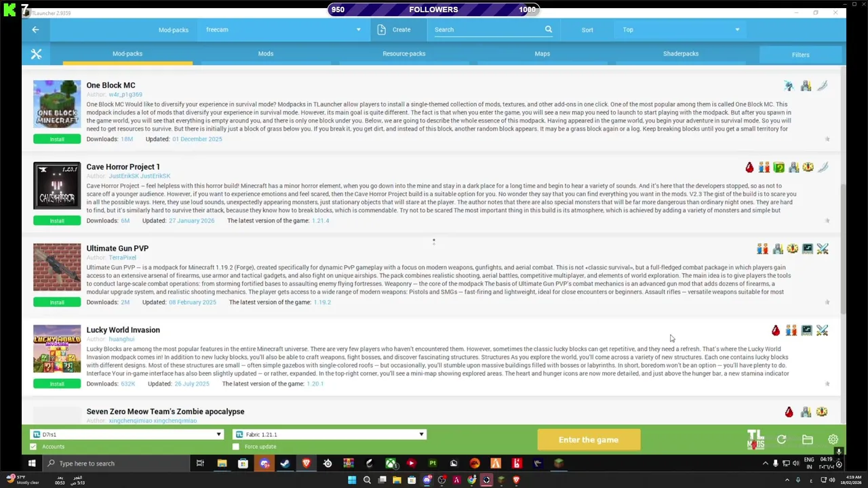Open the One Block Minecraft thumbnail
This screenshot has width=868, height=488.
[x=57, y=104]
